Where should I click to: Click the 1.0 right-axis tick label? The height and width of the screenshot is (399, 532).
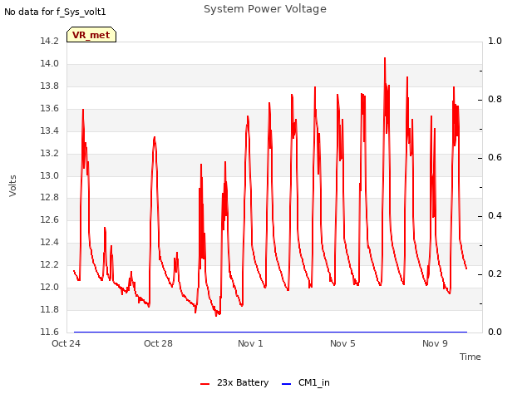click(x=495, y=41)
